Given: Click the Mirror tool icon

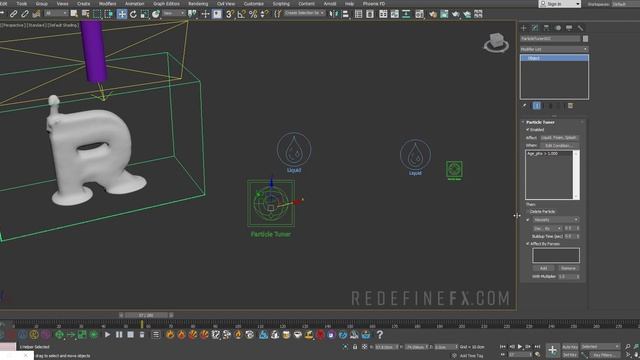Looking at the screenshot, I should (334, 14).
